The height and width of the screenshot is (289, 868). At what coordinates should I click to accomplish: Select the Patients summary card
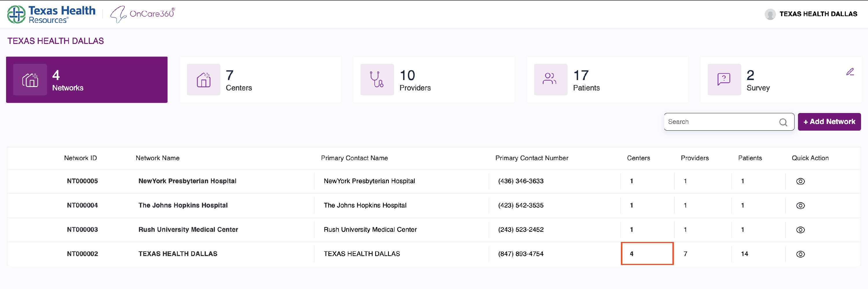[x=607, y=80]
